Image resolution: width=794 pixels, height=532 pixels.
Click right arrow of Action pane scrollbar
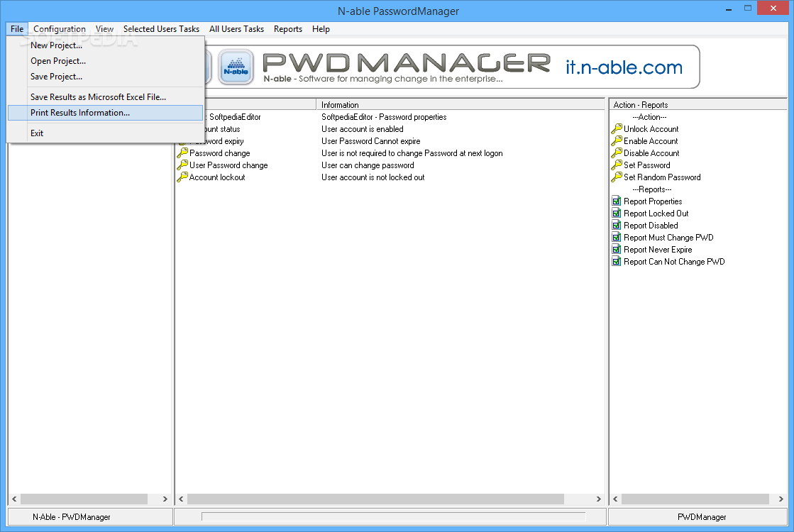pyautogui.click(x=781, y=499)
